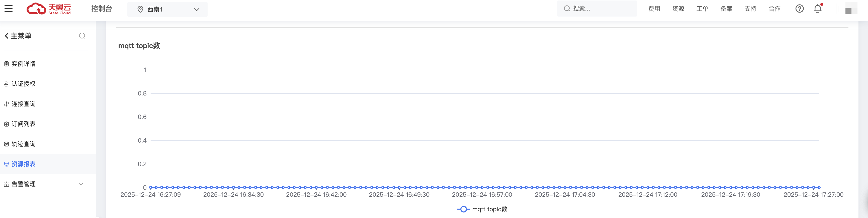The height and width of the screenshot is (218, 868).
Task: Click the back arrow beside 主菜单
Action: [x=7, y=36]
